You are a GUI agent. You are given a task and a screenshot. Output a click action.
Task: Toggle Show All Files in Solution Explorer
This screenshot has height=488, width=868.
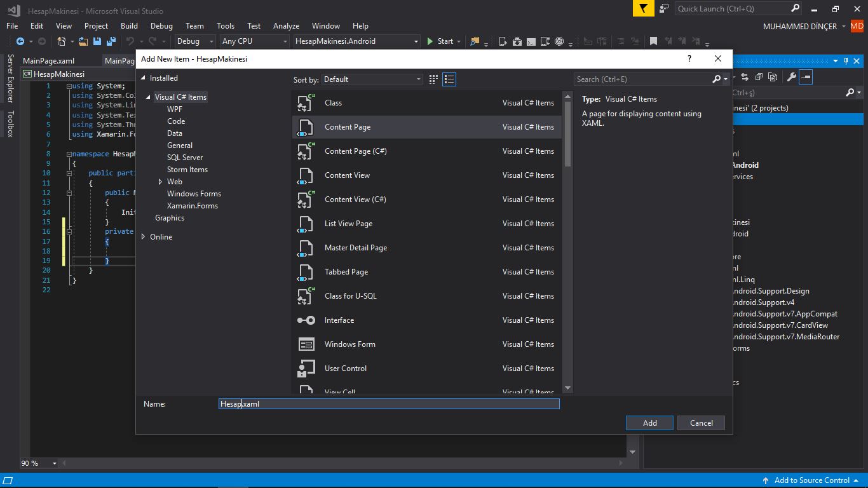pyautogui.click(x=773, y=77)
